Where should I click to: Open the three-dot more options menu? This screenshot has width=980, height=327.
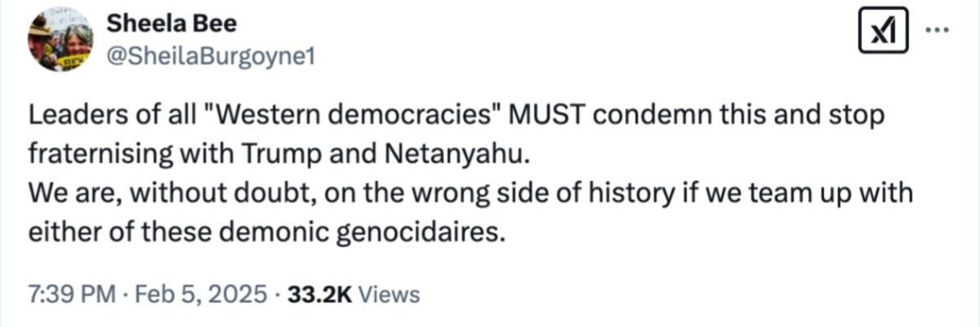pyautogui.click(x=937, y=29)
